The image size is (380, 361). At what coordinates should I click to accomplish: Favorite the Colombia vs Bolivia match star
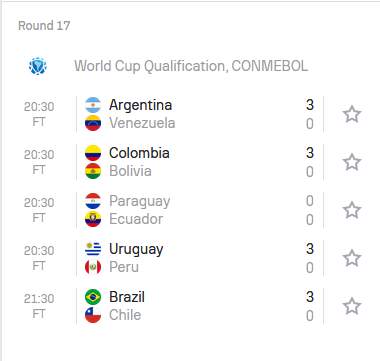click(x=352, y=162)
